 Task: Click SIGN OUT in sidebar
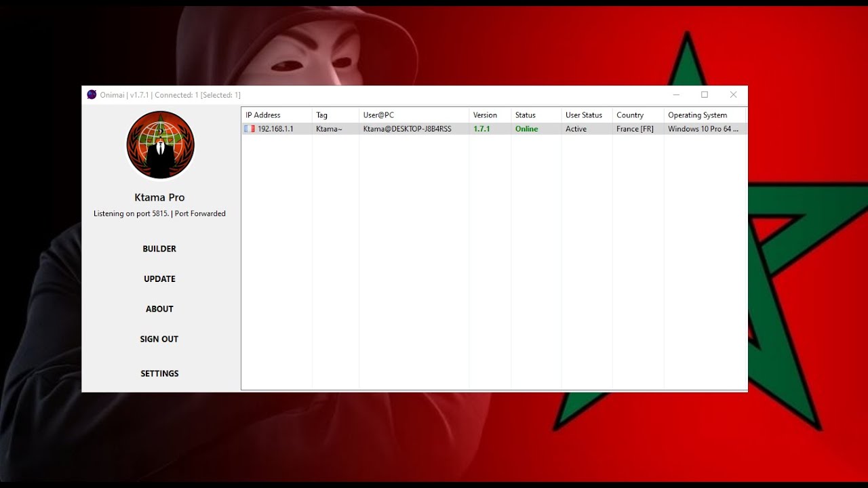(159, 339)
